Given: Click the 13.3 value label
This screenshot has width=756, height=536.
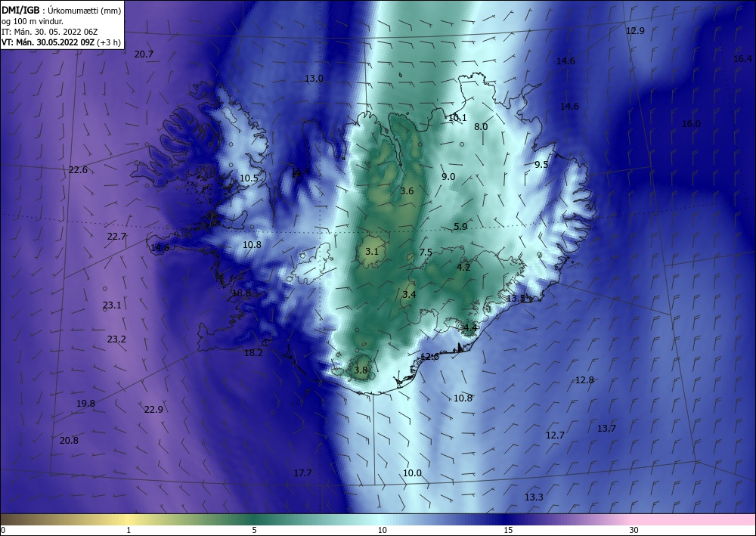Looking at the screenshot, I should click(534, 497).
